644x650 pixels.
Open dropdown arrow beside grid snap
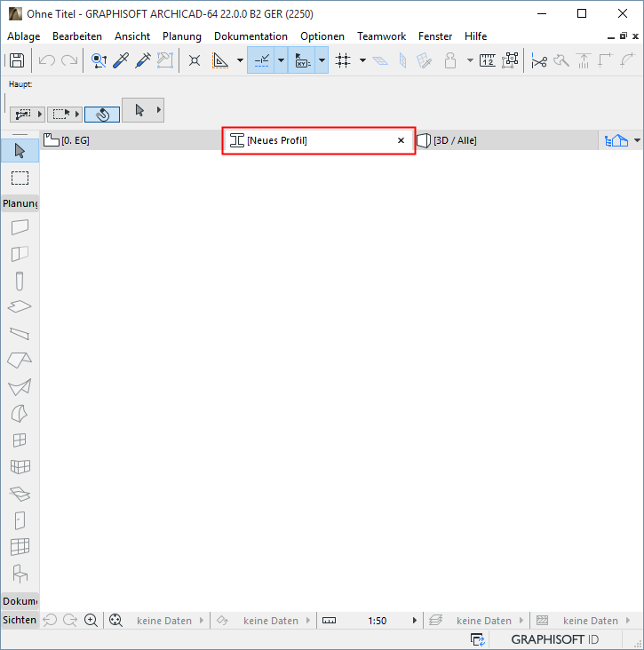coord(362,60)
